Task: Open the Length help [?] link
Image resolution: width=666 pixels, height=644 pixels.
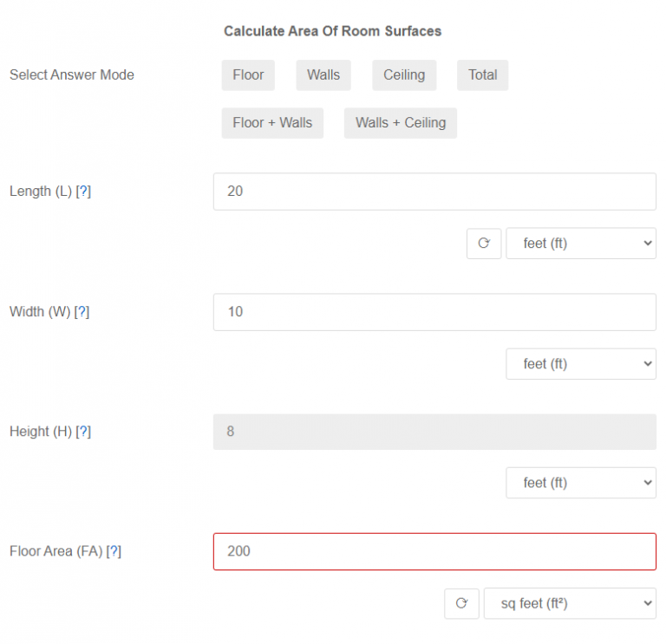Action: click(83, 192)
